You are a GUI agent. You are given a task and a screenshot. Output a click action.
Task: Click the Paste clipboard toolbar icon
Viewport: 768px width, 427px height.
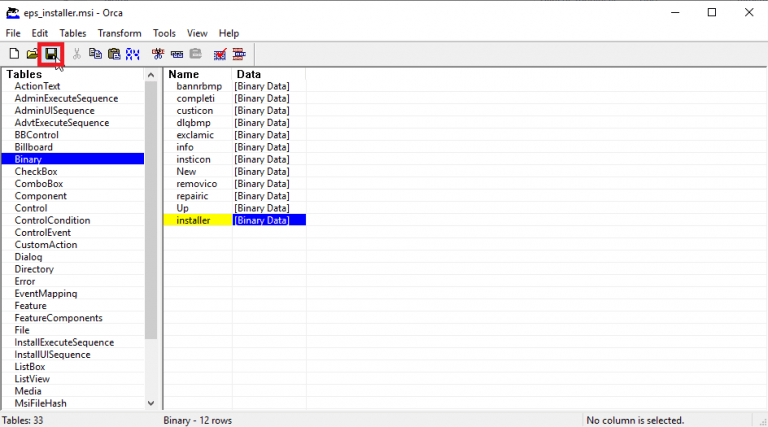click(114, 54)
